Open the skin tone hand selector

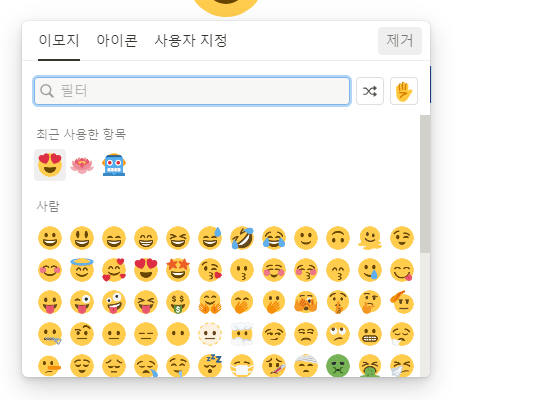404,91
